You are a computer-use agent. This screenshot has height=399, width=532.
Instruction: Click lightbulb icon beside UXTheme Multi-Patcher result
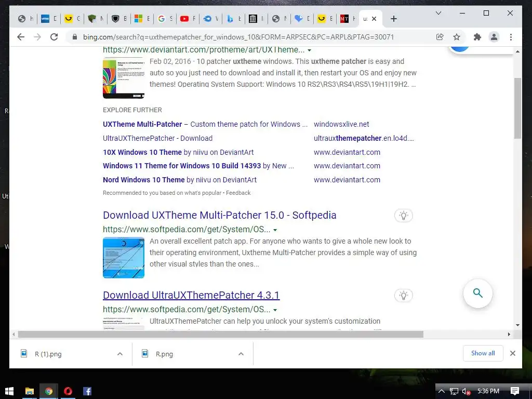[x=403, y=216]
